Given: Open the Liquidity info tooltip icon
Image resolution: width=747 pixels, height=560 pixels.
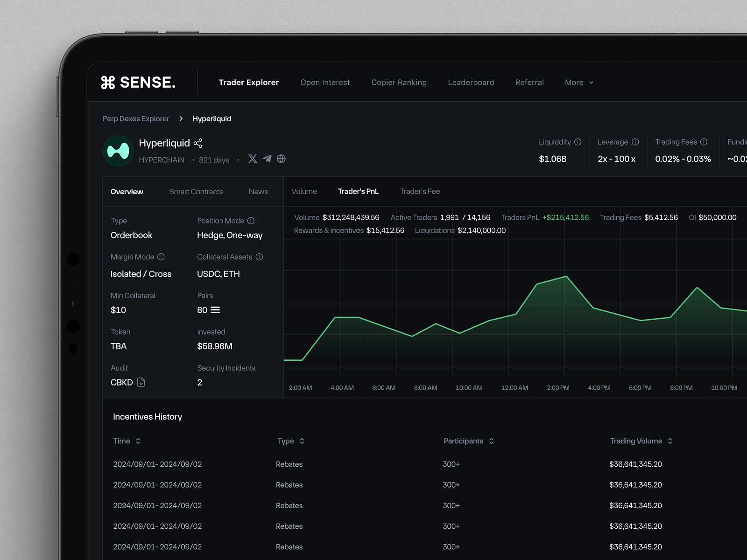Looking at the screenshot, I should [578, 142].
